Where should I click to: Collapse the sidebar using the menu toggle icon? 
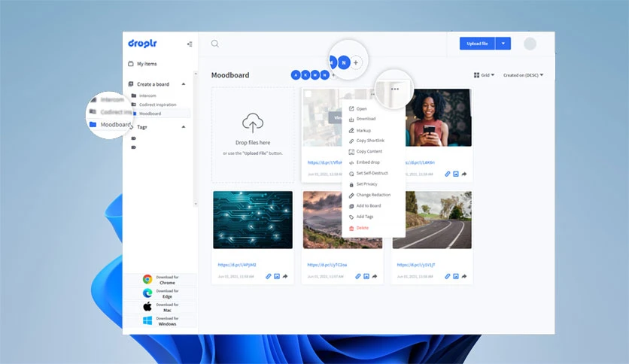[190, 44]
